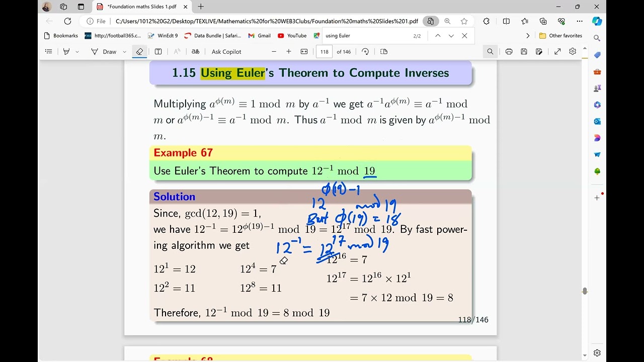Open the Other favorites folder
The height and width of the screenshot is (362, 644).
[x=560, y=36]
